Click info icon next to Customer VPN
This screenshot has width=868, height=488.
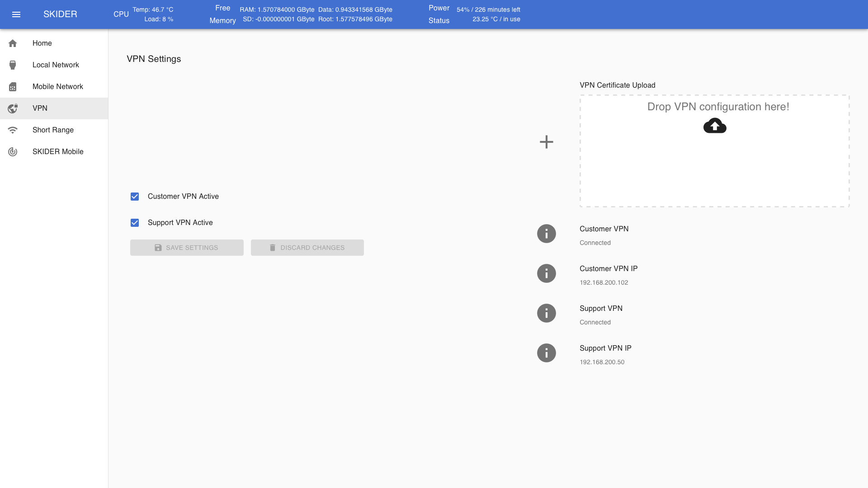[x=546, y=234]
